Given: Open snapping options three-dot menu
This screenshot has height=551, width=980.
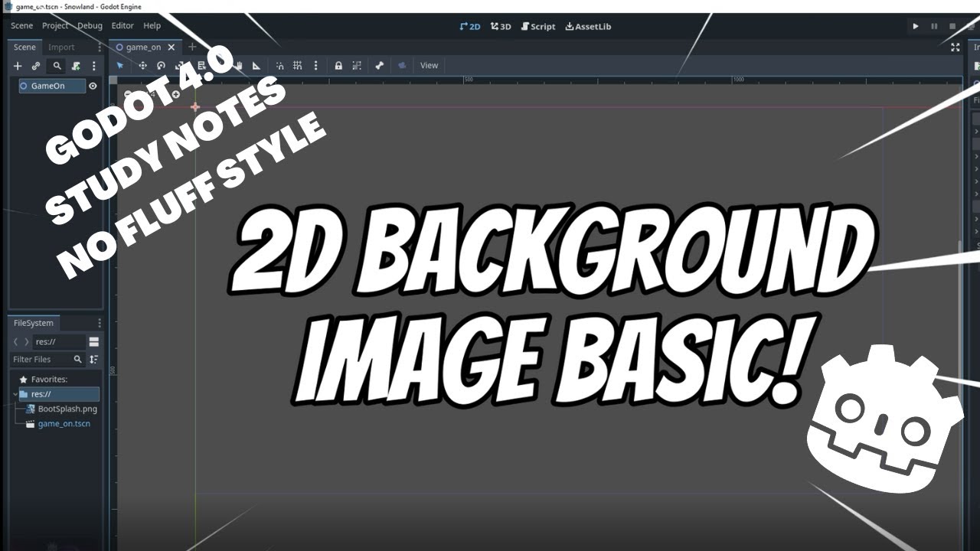Looking at the screenshot, I should coord(315,66).
